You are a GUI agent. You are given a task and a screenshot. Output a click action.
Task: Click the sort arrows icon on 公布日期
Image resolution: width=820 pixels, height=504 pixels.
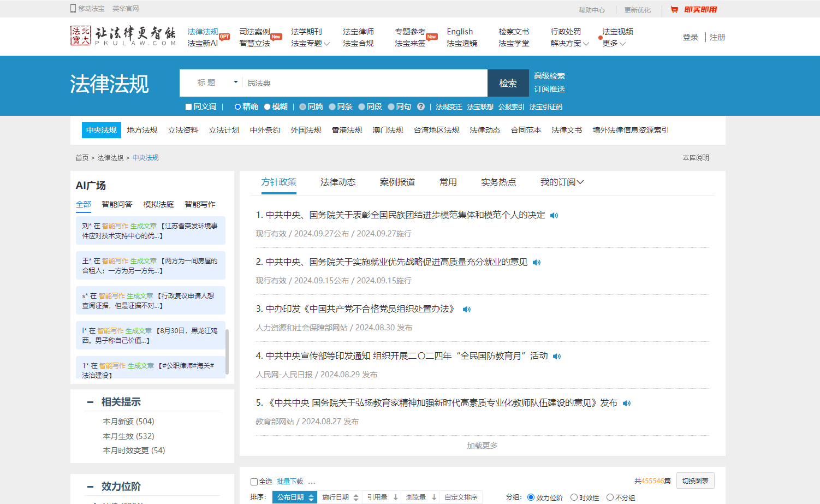pyautogui.click(x=311, y=497)
